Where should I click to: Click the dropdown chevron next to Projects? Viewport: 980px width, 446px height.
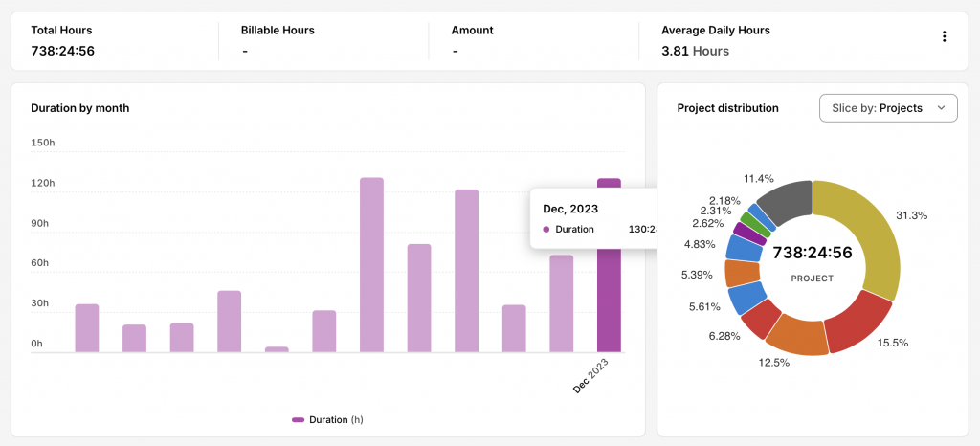coord(942,108)
